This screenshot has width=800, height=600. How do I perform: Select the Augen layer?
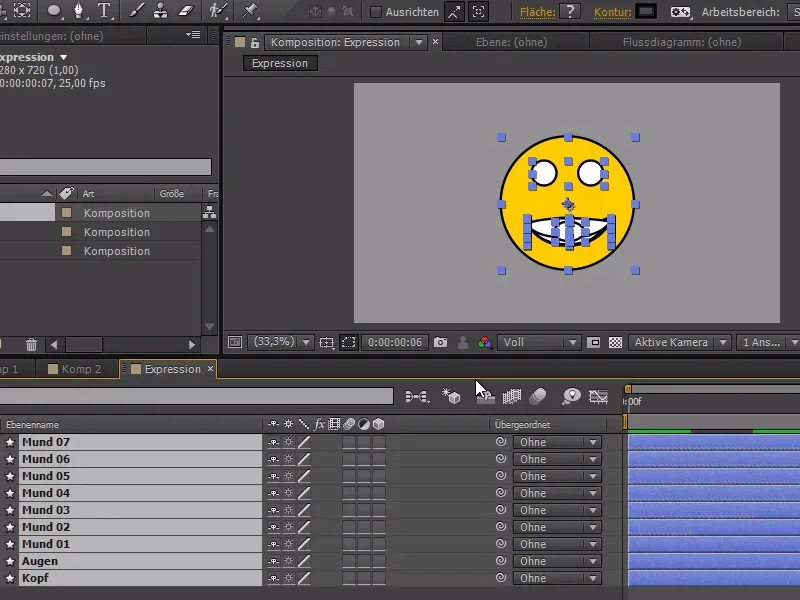(x=140, y=561)
